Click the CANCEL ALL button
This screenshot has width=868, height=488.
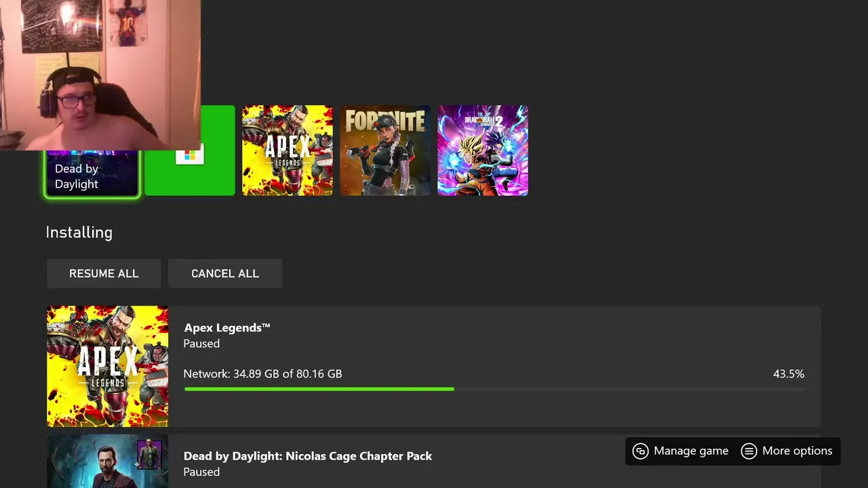(225, 273)
